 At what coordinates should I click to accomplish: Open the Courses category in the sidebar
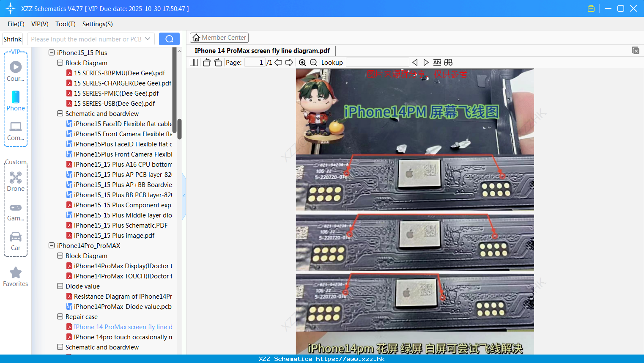tap(16, 71)
